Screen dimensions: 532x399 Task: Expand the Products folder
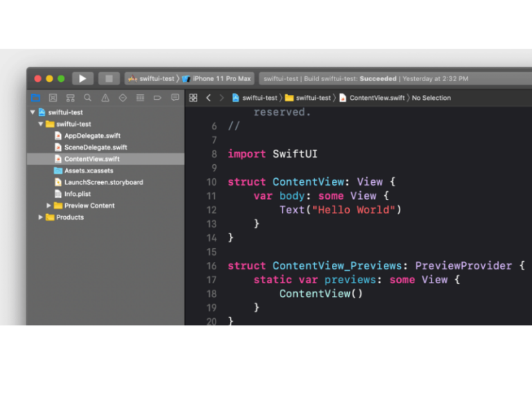41,218
